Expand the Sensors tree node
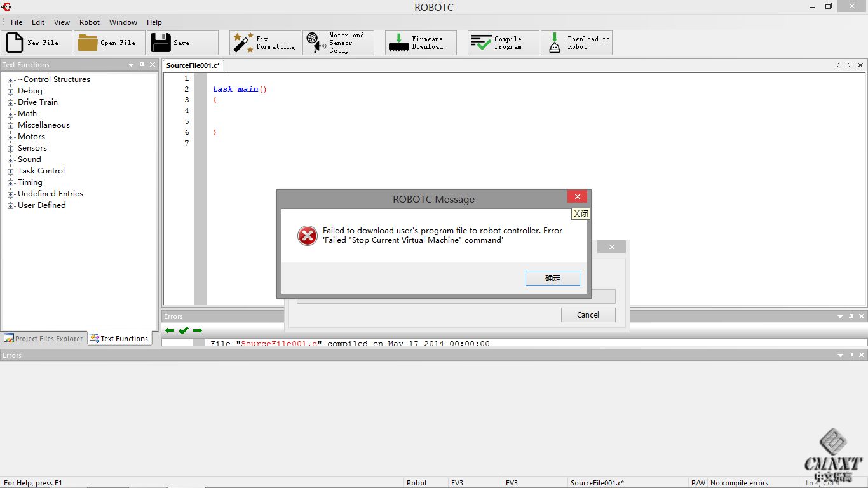868x488 pixels. 11,149
